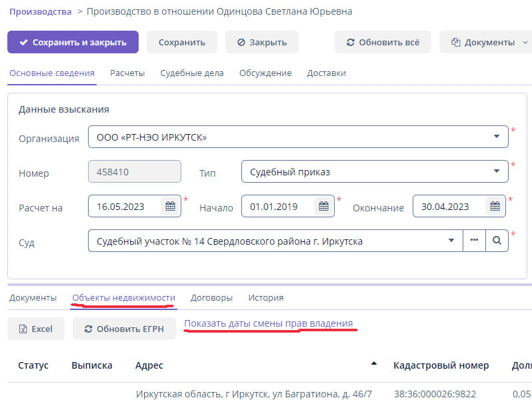Click Обновить ЕГРН refresh button

(123, 329)
